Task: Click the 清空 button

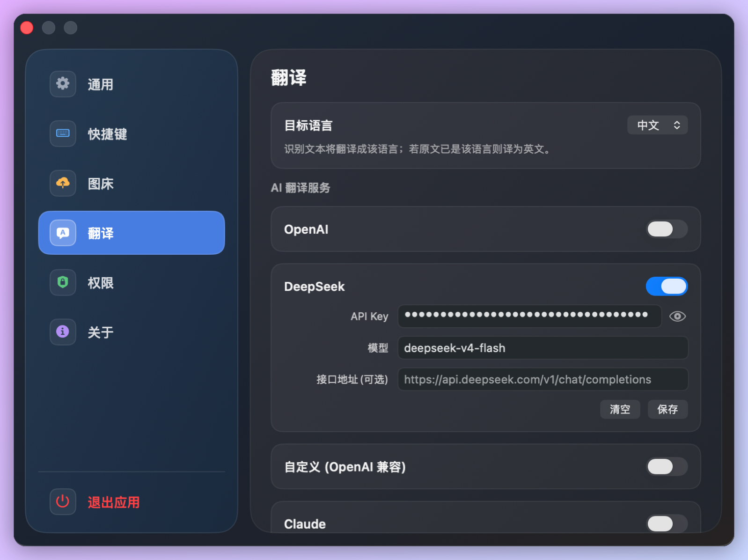Action: 620,409
